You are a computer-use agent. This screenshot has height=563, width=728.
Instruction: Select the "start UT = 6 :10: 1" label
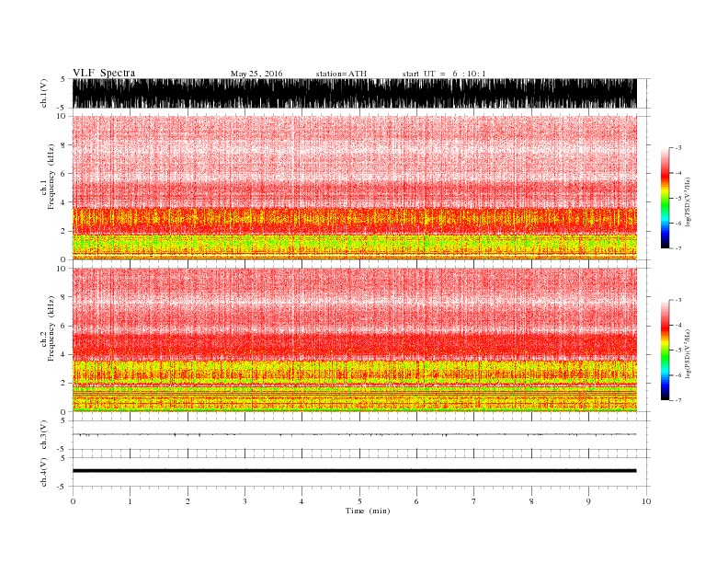pos(444,74)
